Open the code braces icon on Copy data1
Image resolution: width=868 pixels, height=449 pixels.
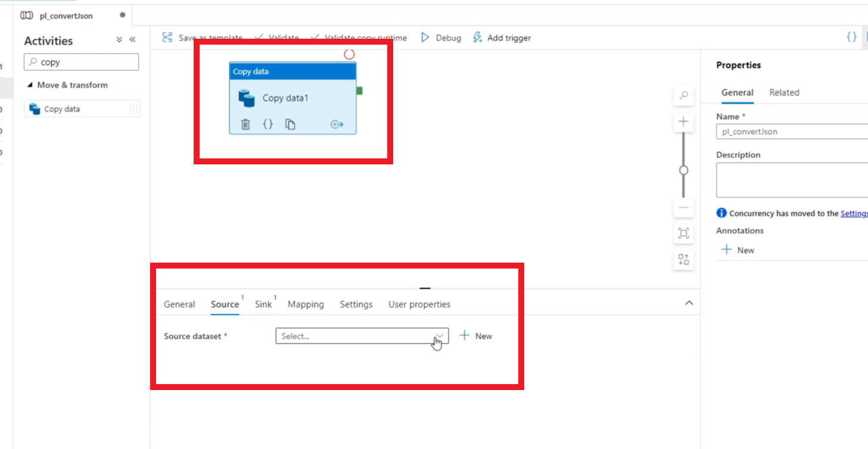click(267, 124)
